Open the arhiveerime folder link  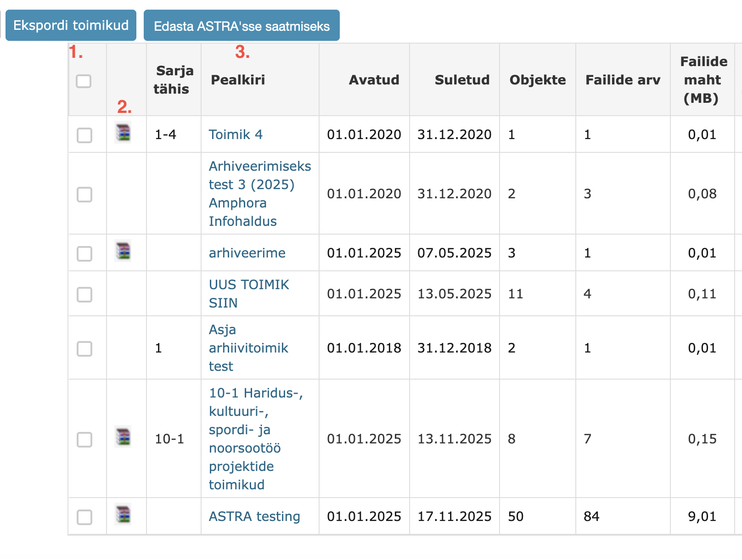pos(247,253)
